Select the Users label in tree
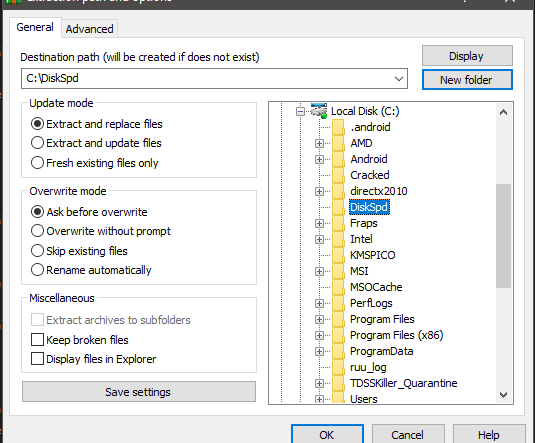 coord(364,399)
